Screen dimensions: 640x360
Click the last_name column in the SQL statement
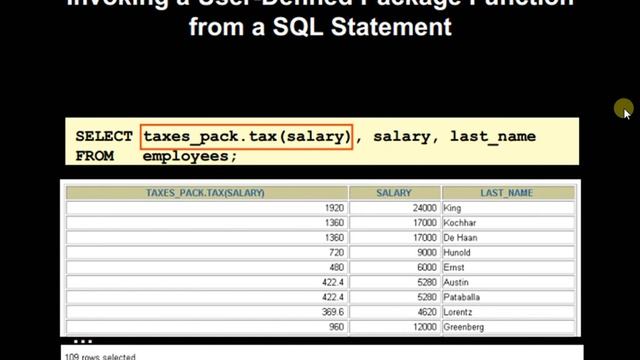point(493,136)
